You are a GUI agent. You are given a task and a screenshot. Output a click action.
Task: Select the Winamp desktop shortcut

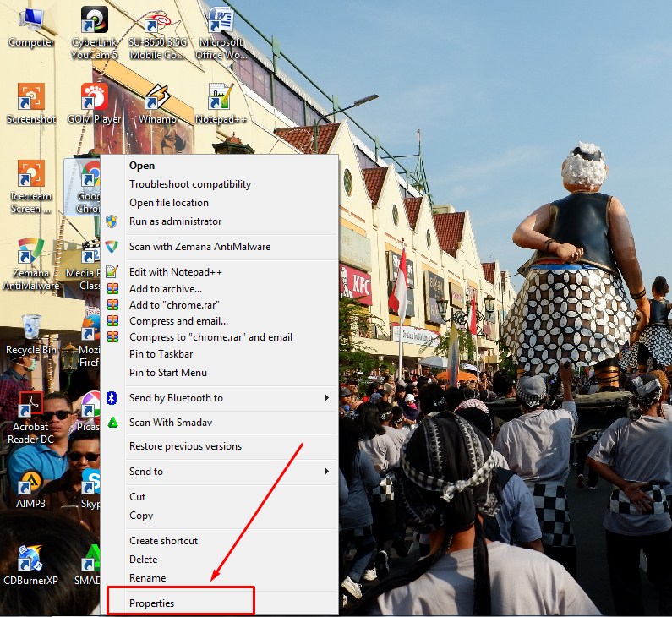point(157,104)
